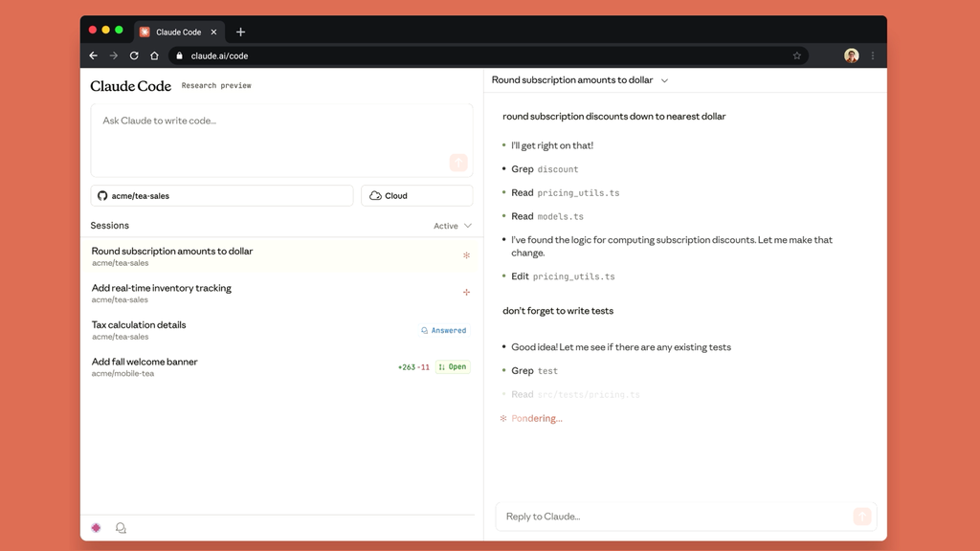The height and width of the screenshot is (551, 980).
Task: Open the Active sessions filter dropdown
Action: pos(448,226)
